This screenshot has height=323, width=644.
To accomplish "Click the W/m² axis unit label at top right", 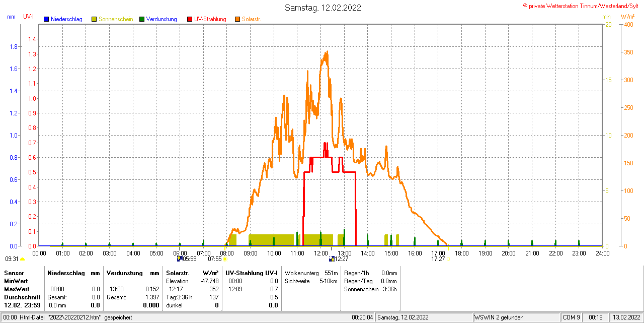I will [x=628, y=17].
